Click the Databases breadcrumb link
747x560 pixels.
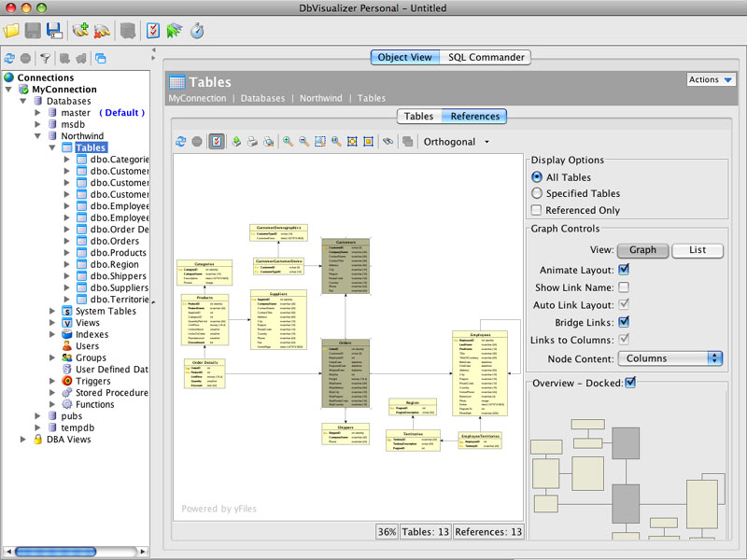pyautogui.click(x=262, y=98)
